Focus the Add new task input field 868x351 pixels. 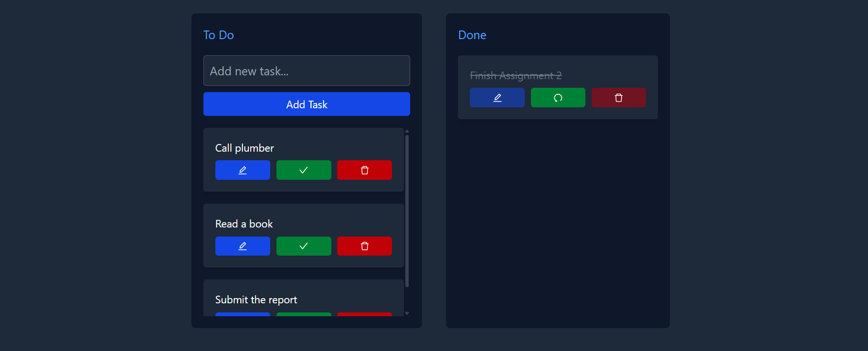pyautogui.click(x=307, y=71)
